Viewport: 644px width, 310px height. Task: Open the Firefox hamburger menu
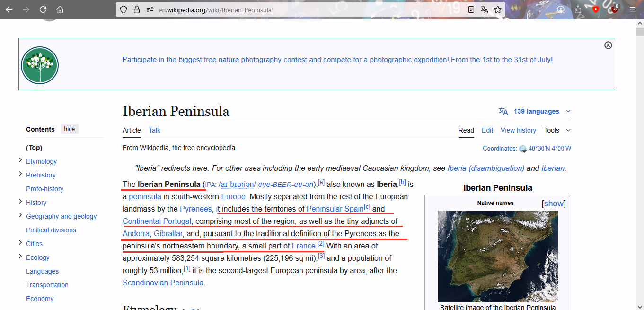tap(633, 9)
